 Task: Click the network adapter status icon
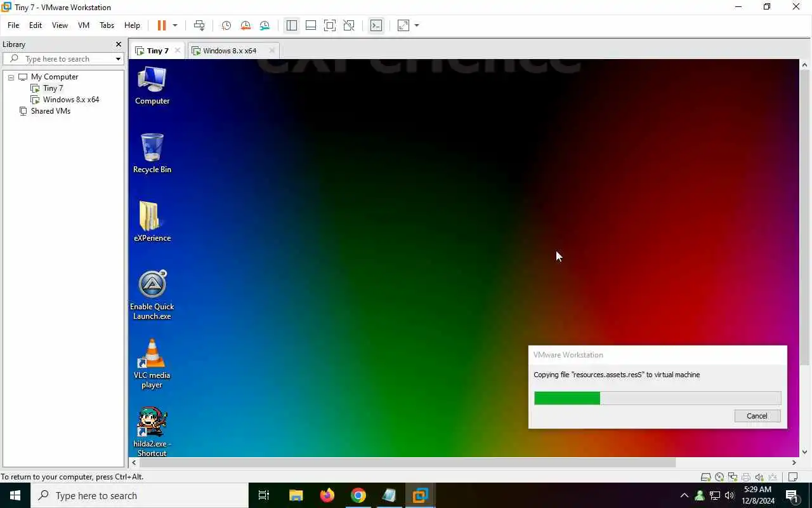tap(733, 477)
